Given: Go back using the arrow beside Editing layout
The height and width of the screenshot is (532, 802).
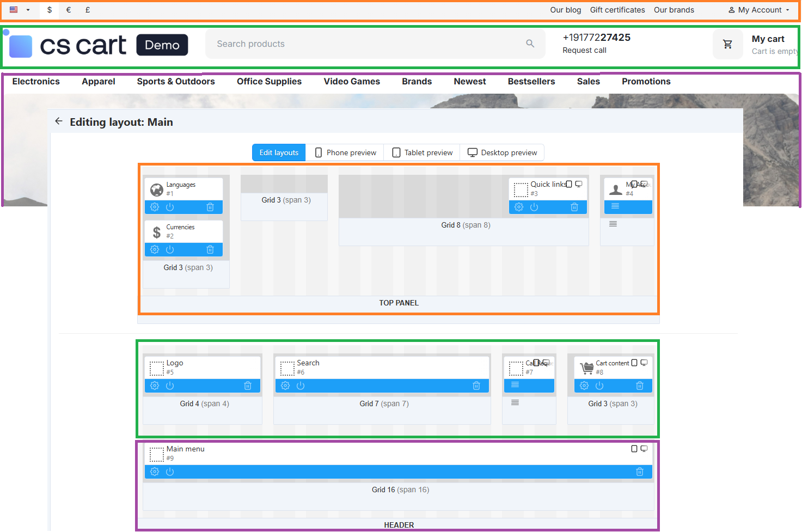Looking at the screenshot, I should 59,121.
